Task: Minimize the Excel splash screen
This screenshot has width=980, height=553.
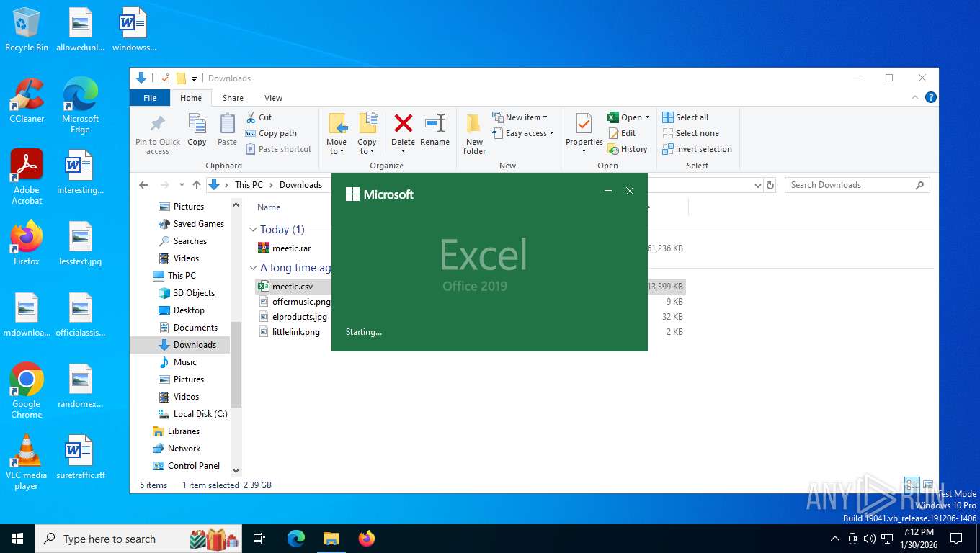Action: tap(608, 191)
